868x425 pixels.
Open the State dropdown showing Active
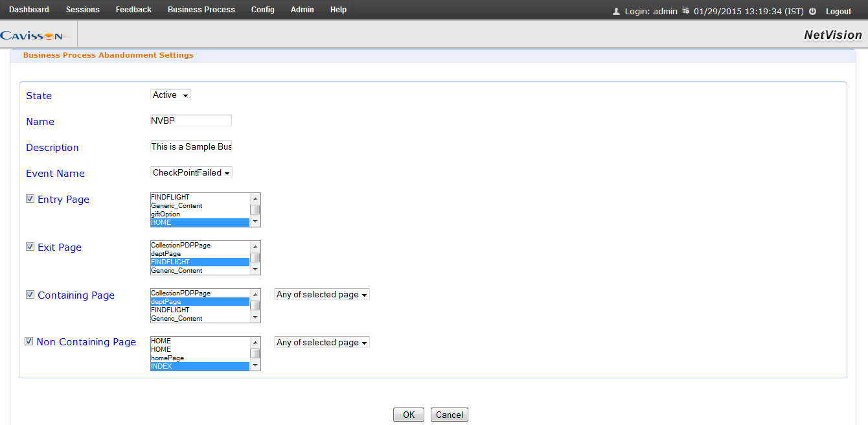coord(170,95)
